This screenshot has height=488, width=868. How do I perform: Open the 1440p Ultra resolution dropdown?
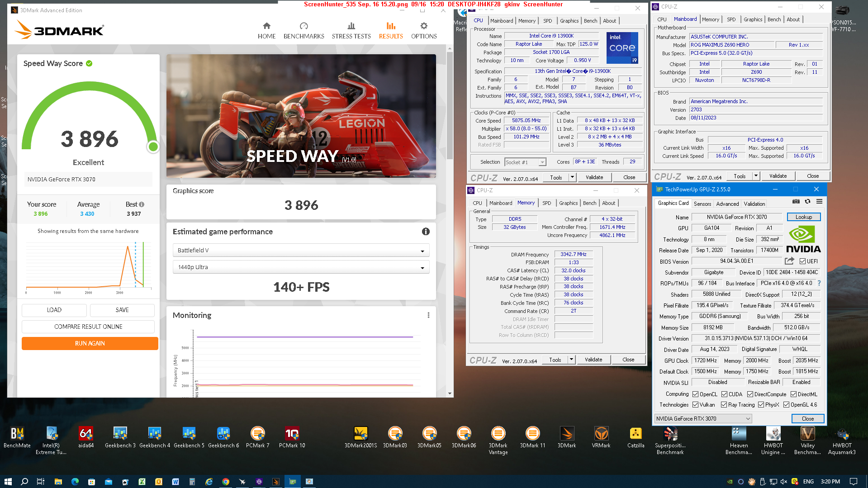pyautogui.click(x=301, y=267)
